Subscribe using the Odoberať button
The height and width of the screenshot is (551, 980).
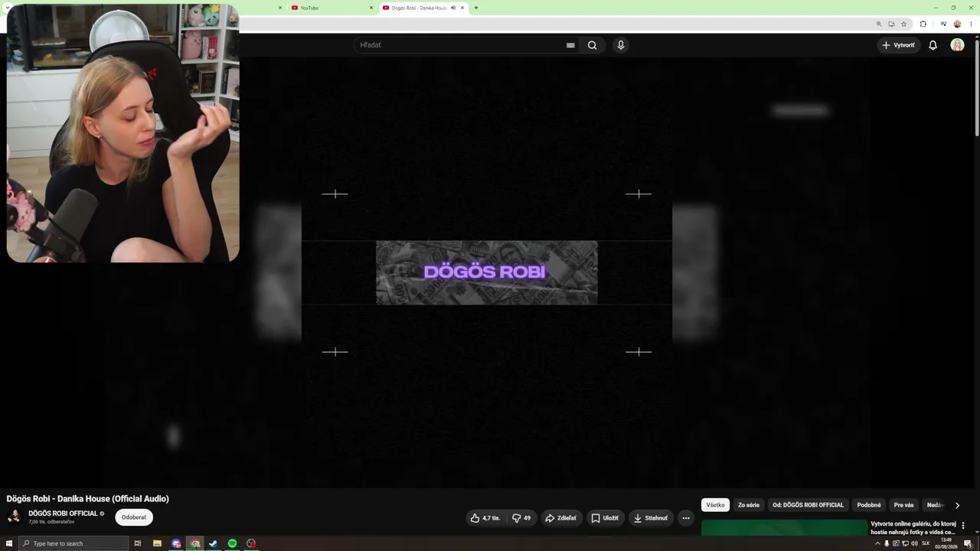134,517
